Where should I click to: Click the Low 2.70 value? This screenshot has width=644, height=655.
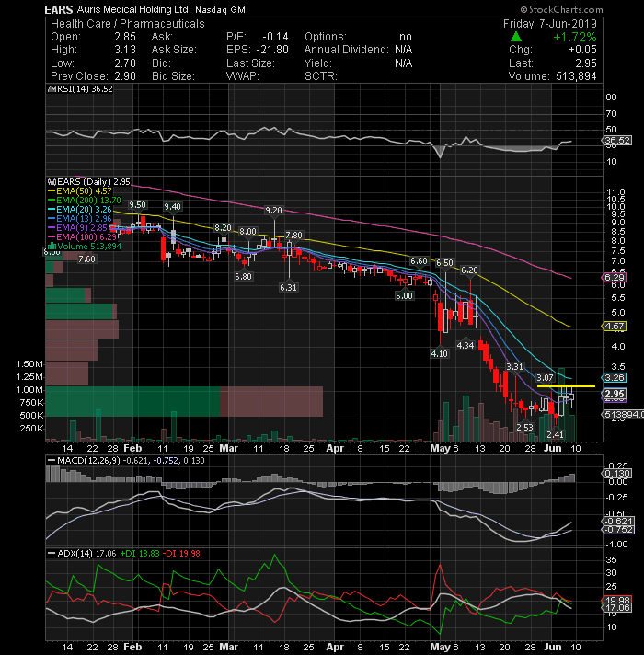(x=125, y=63)
